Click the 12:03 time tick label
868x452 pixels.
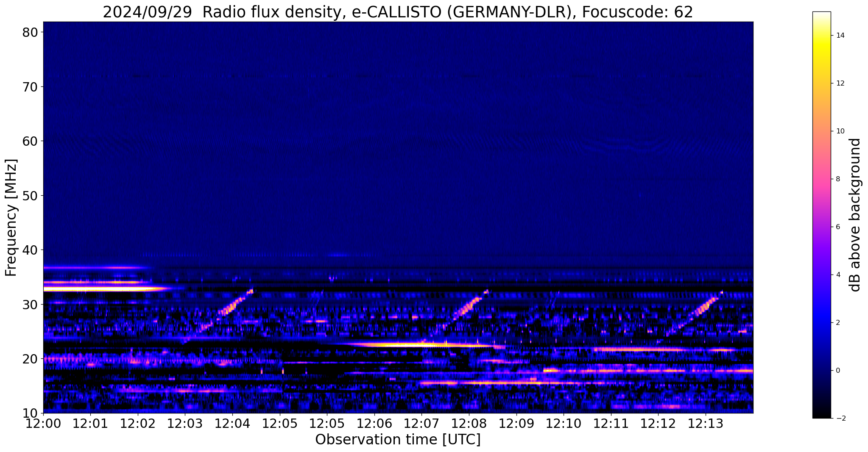coord(185,423)
